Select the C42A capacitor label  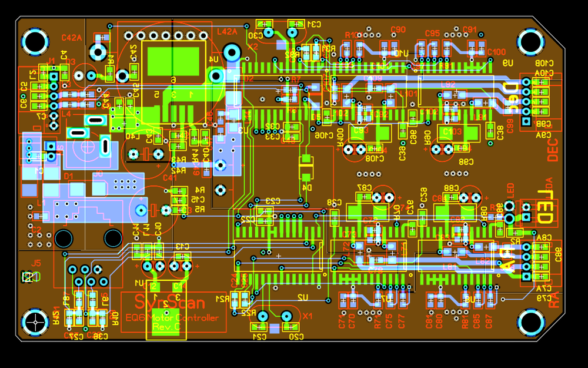click(x=72, y=38)
